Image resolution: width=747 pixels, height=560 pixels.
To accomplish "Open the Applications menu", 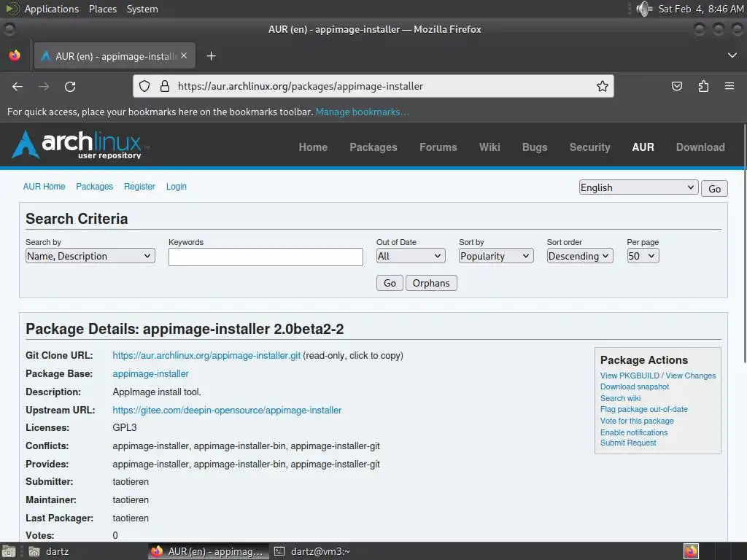I will [52, 9].
